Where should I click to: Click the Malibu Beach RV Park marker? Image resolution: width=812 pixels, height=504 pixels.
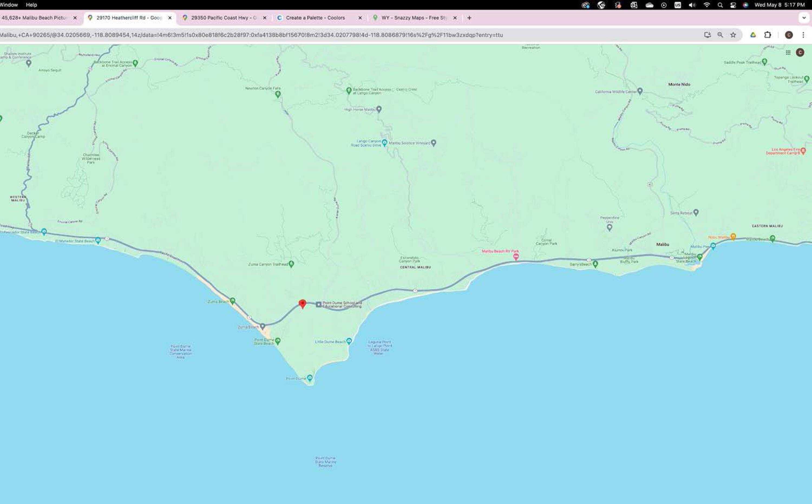click(516, 256)
